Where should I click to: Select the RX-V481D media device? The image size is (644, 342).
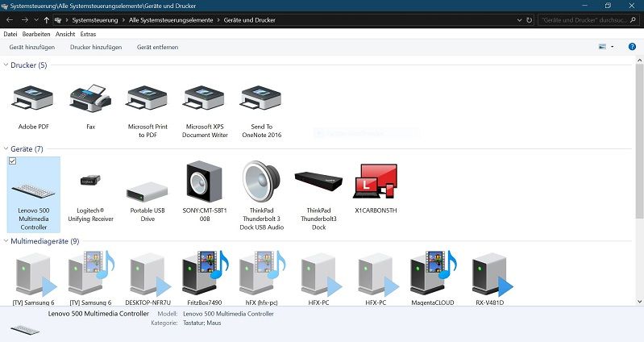[x=492, y=275]
